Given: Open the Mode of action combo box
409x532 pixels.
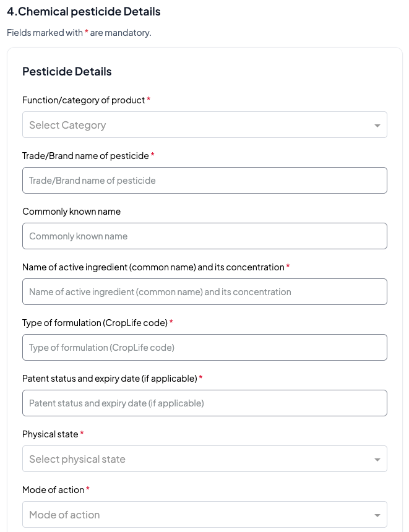Looking at the screenshot, I should [x=198, y=515].
